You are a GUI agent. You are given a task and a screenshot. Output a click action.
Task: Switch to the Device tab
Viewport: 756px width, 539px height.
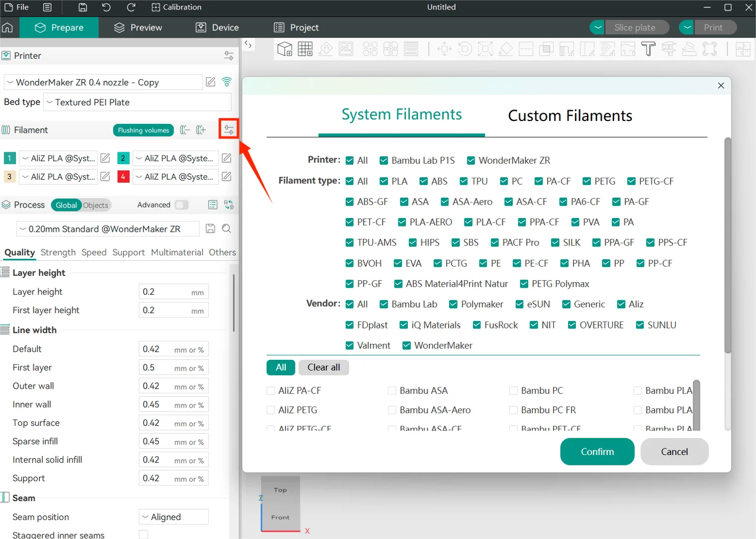pyautogui.click(x=217, y=27)
